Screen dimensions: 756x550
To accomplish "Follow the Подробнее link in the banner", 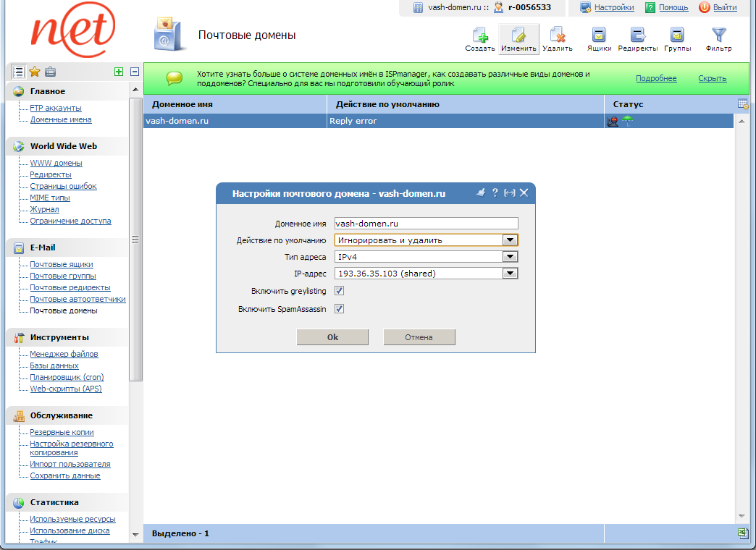I will coord(656,77).
